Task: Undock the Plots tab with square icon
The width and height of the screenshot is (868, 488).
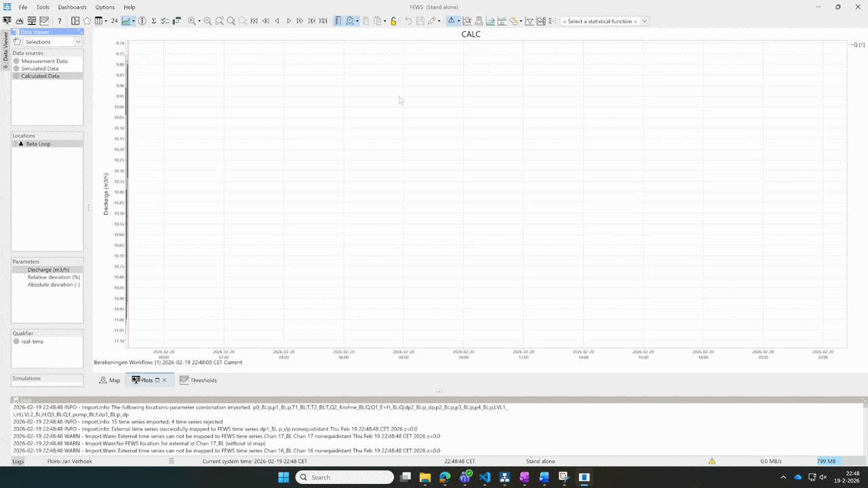Action: 157,380
